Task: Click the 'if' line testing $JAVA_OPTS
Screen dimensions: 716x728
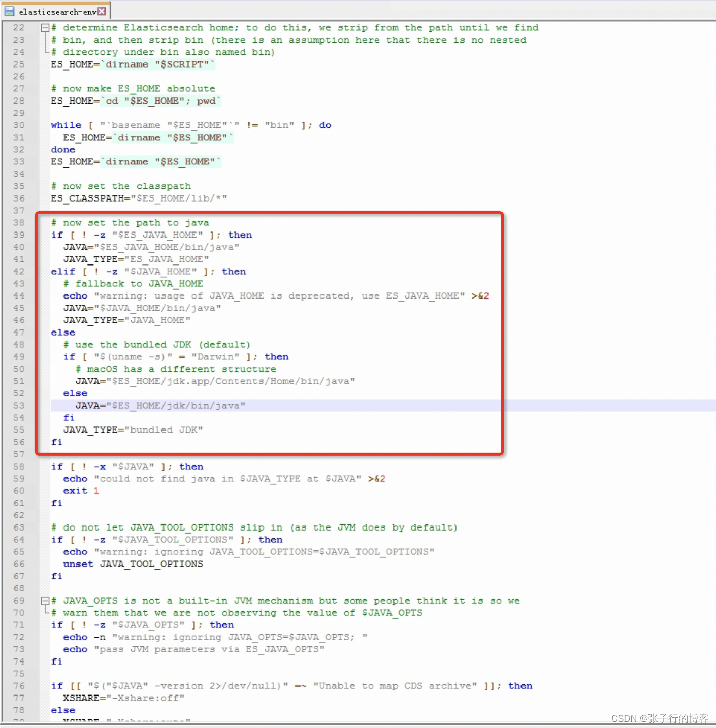Action: (142, 625)
